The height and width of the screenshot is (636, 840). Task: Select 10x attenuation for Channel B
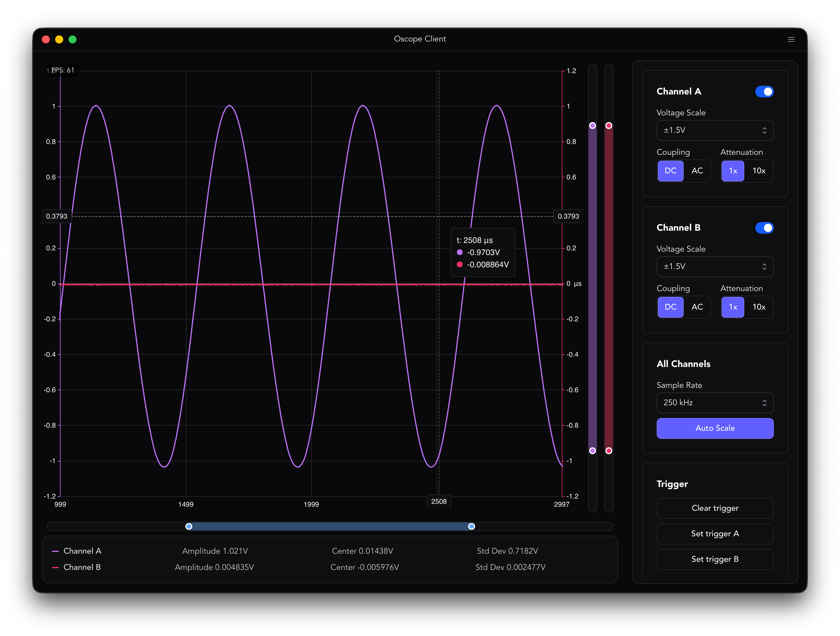pyautogui.click(x=759, y=307)
